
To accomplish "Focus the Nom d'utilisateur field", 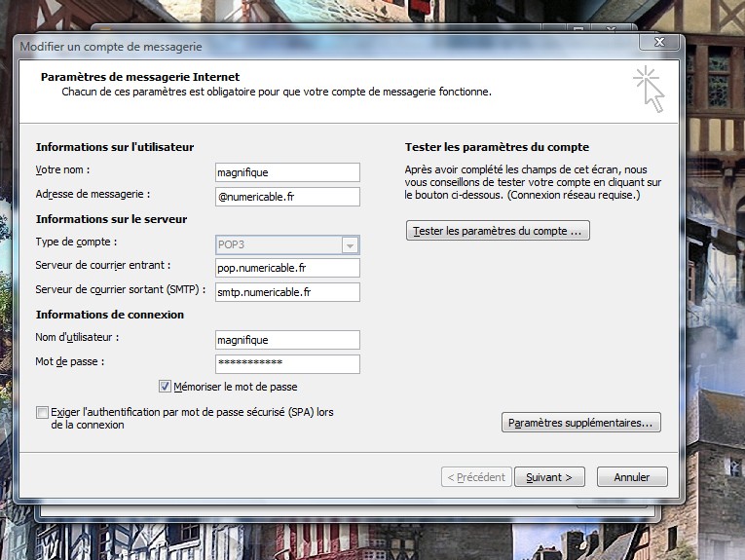I will pos(287,340).
